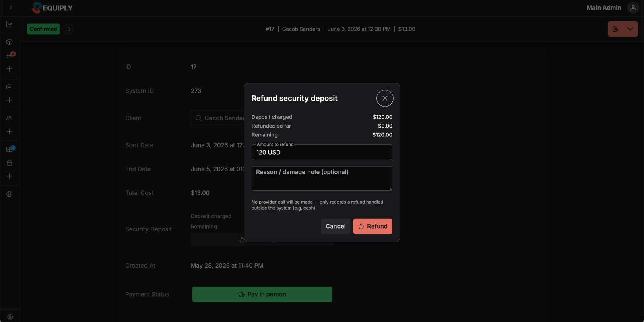
Task: Open the calendar icon in sidebar
Action: click(10, 163)
